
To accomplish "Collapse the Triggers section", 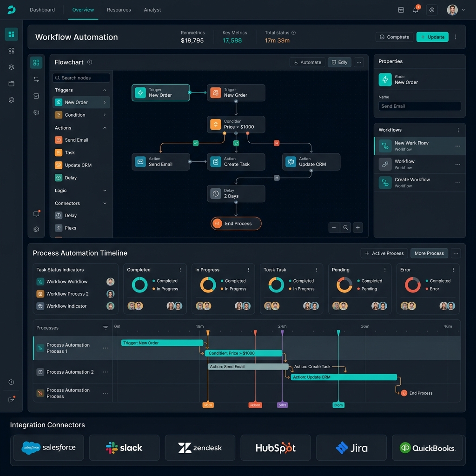I will click(x=105, y=90).
